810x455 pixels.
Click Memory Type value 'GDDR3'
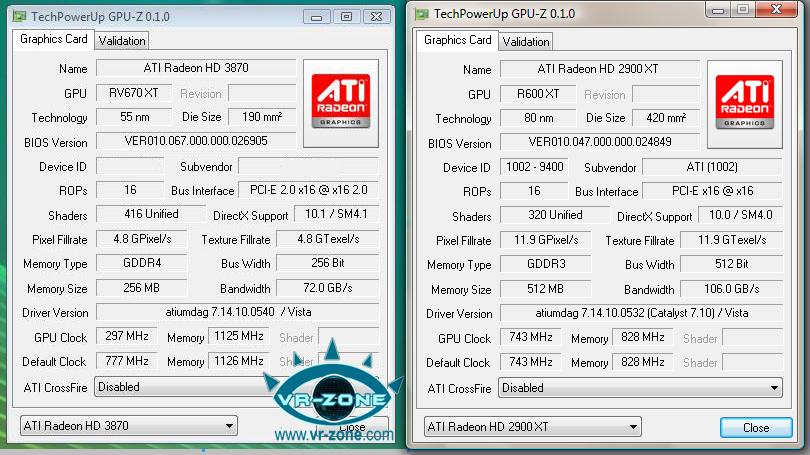[546, 264]
